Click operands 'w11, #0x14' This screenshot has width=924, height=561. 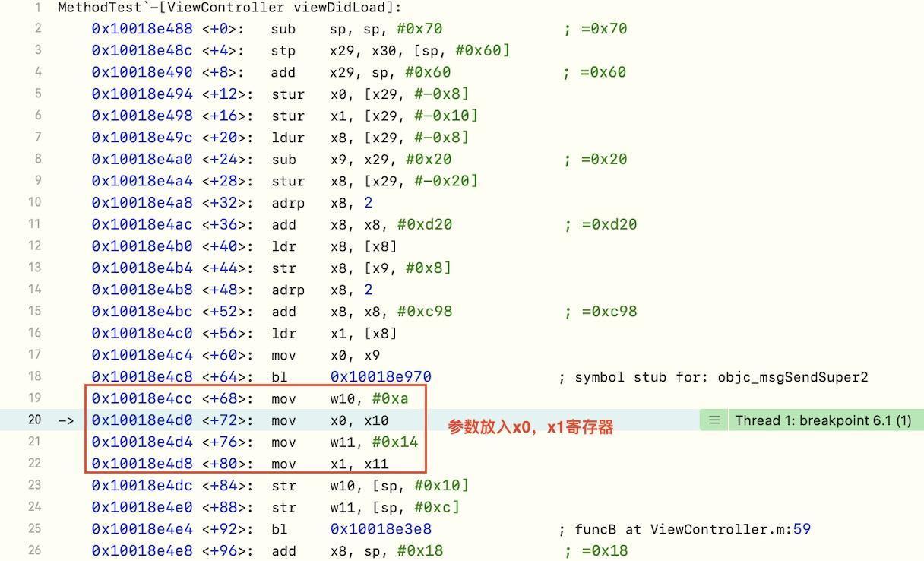[374, 442]
